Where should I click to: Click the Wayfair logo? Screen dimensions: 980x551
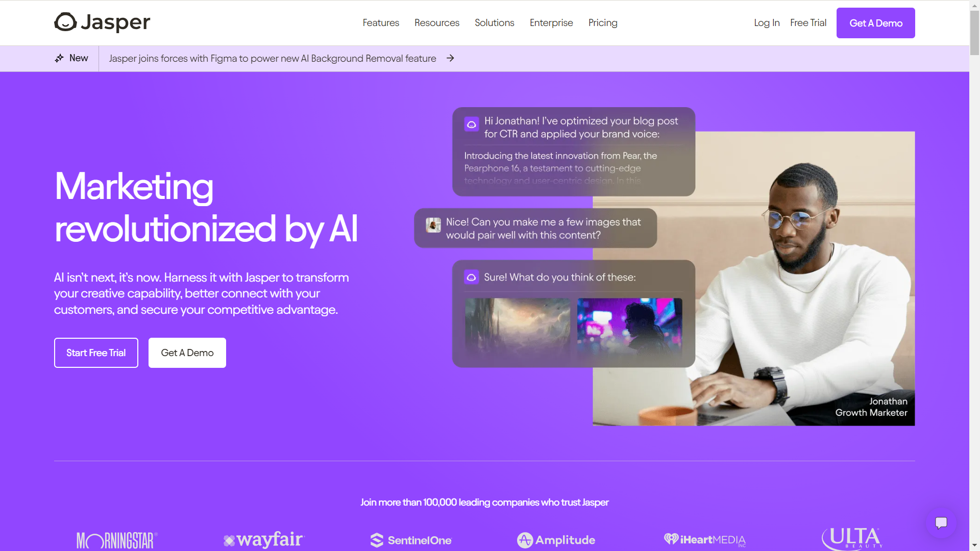pos(264,539)
